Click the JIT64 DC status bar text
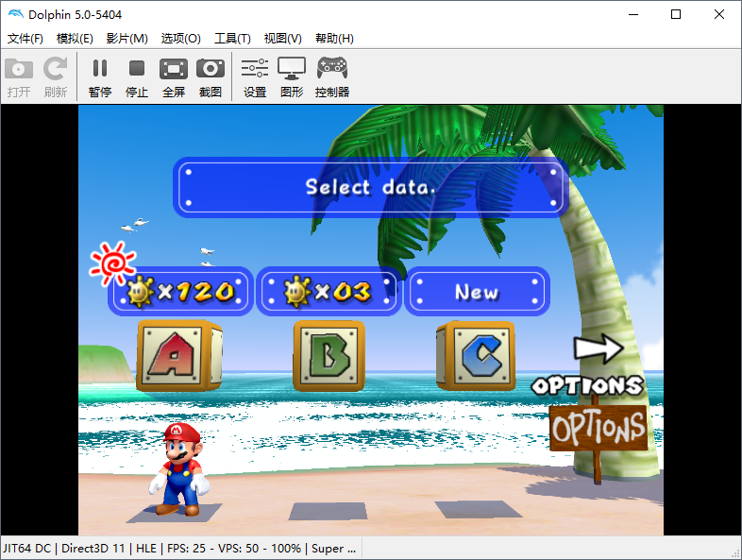The height and width of the screenshot is (560, 742). [27, 548]
